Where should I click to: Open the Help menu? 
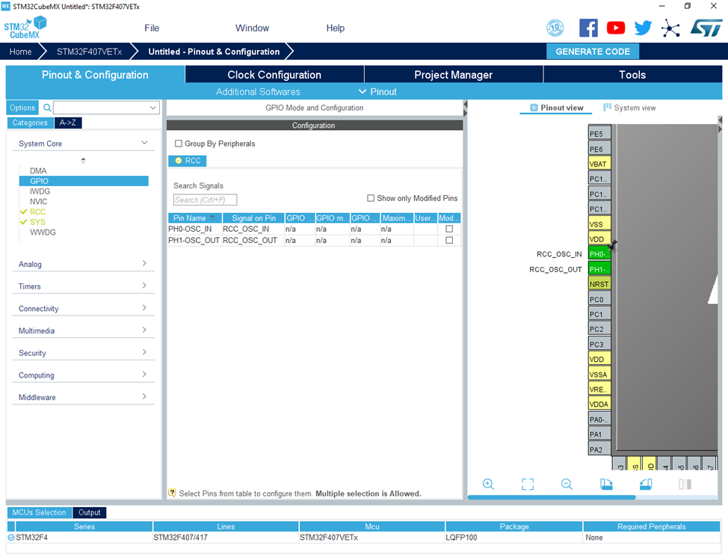click(x=335, y=28)
